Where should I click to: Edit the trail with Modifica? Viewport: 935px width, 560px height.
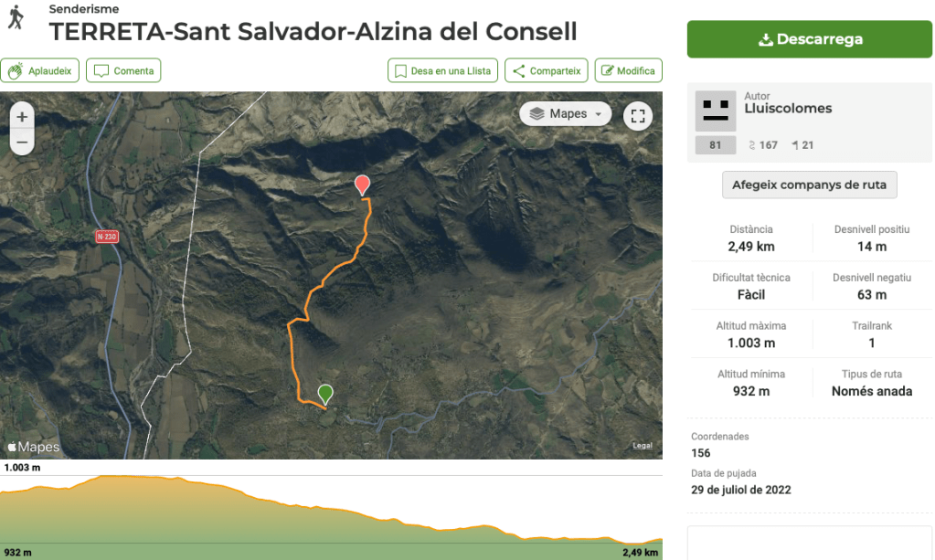point(628,71)
